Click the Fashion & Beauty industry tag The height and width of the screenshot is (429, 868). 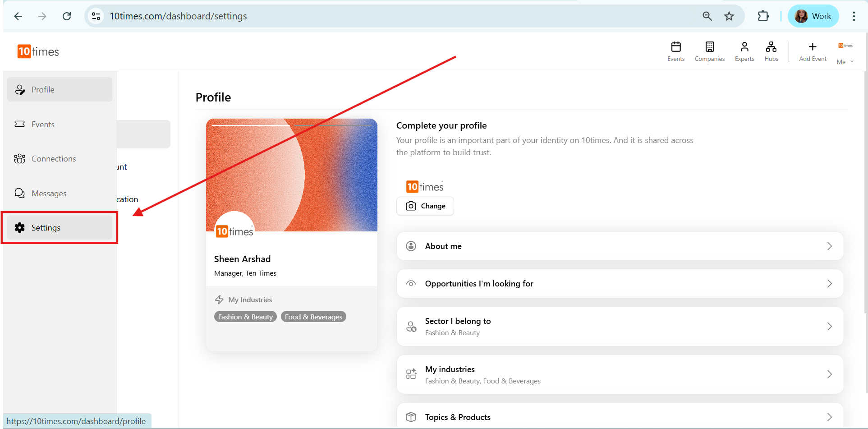245,317
